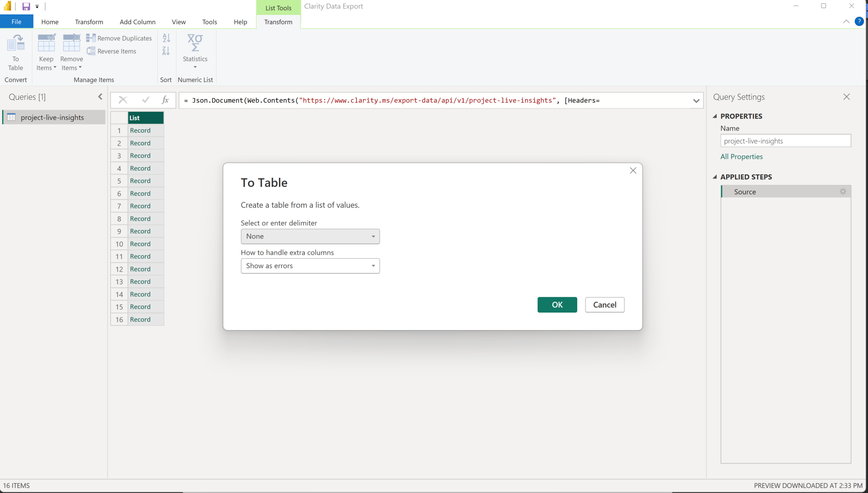
Task: Click the formula bar cancel icon
Action: 123,100
